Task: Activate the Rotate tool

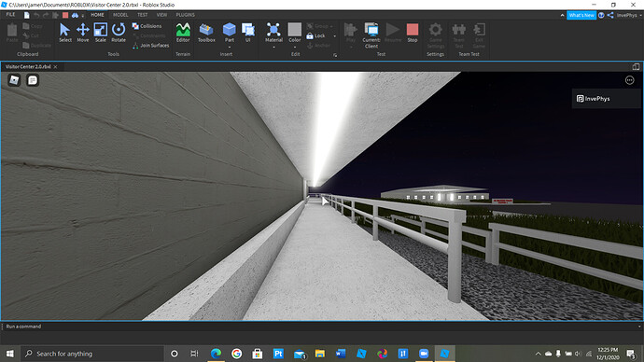Action: tap(119, 33)
